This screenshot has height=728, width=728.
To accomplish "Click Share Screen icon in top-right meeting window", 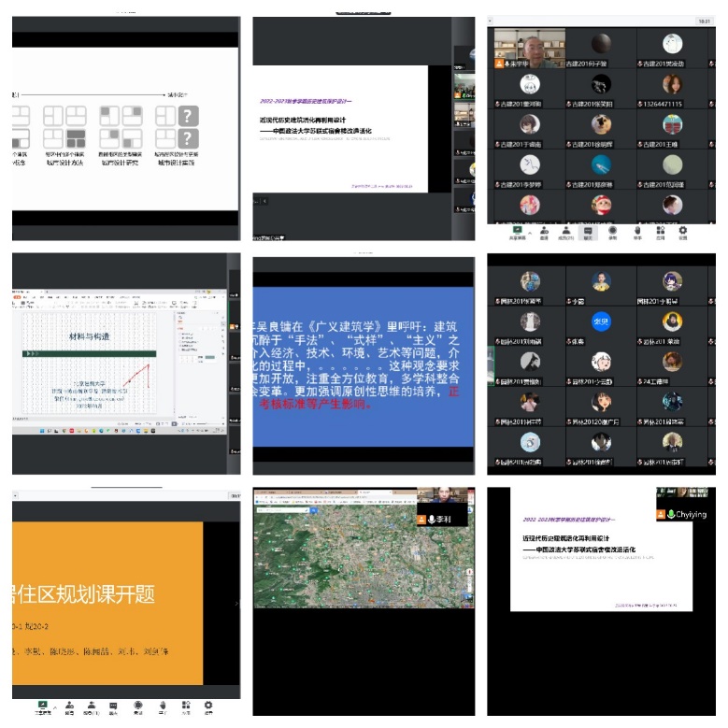I will coord(518,229).
